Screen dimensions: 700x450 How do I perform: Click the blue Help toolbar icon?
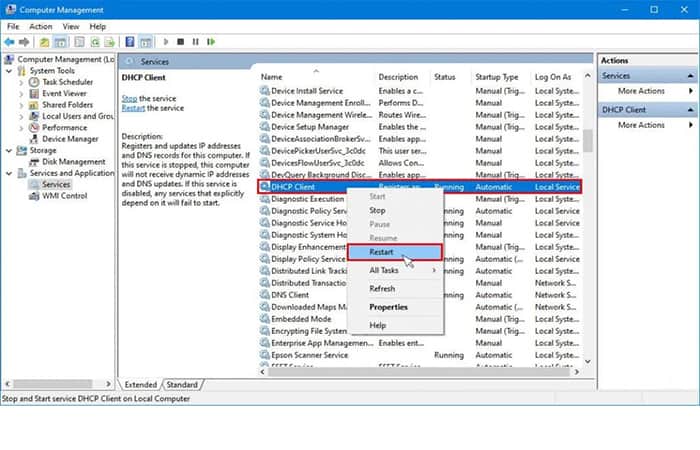129,42
